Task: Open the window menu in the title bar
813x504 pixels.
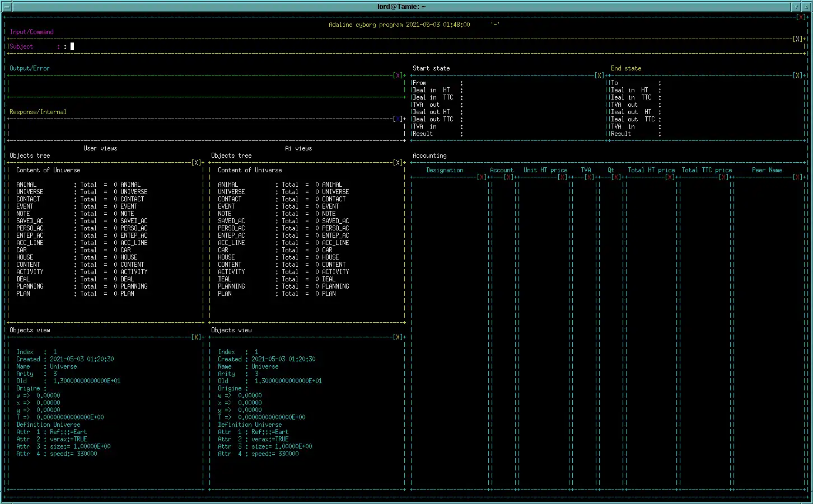Action: tap(7, 7)
